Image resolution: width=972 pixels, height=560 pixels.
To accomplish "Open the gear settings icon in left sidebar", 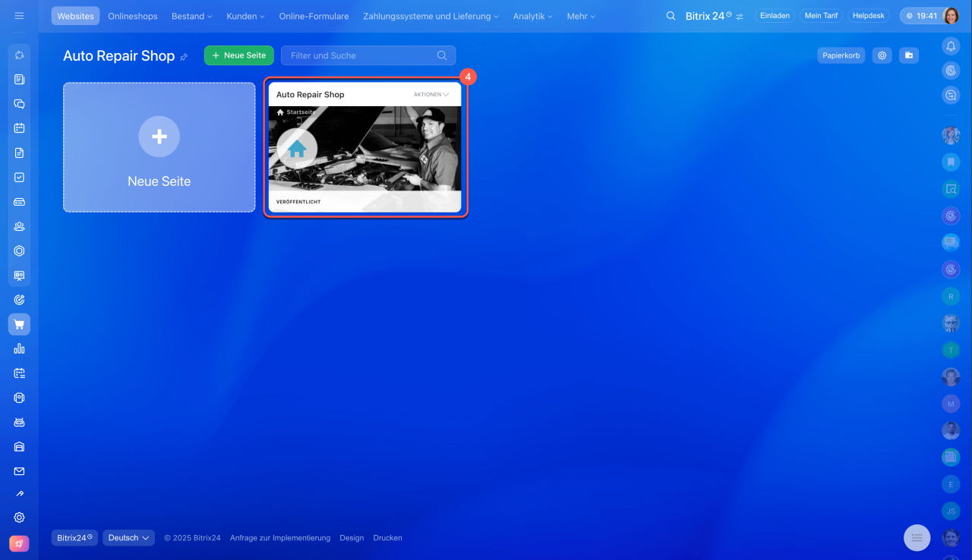I will [x=20, y=518].
